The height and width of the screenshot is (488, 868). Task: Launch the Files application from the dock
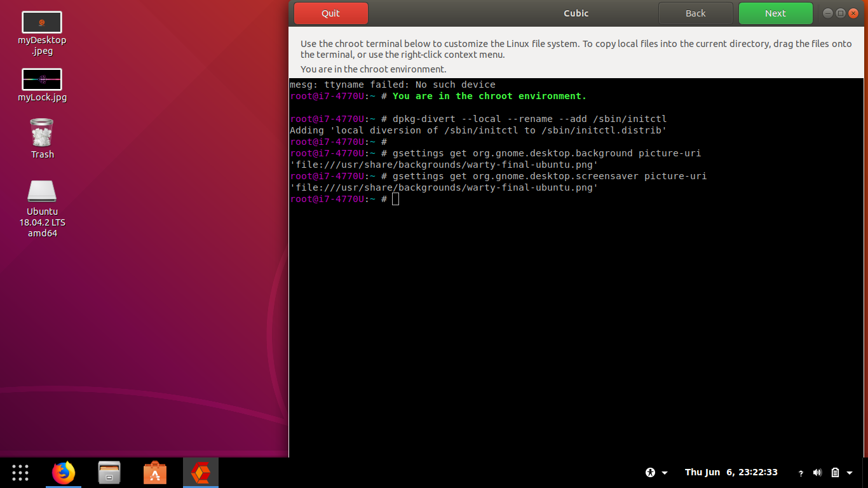pos(109,472)
